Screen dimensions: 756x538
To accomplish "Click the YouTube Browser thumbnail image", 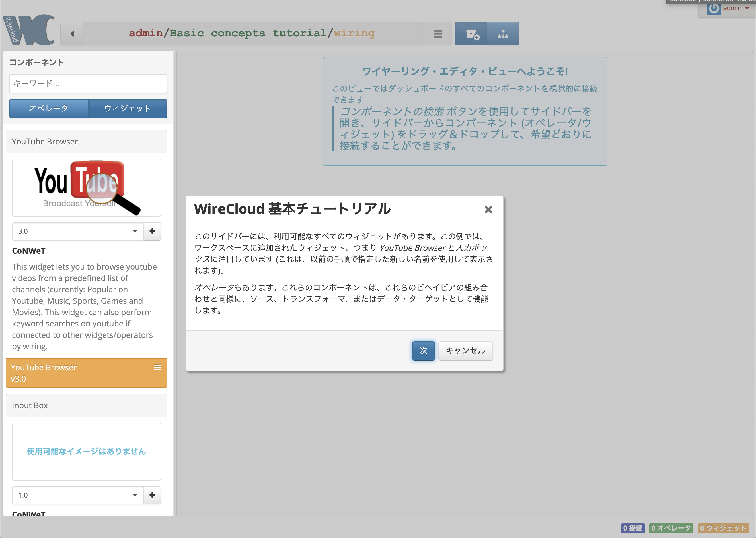I will click(87, 188).
